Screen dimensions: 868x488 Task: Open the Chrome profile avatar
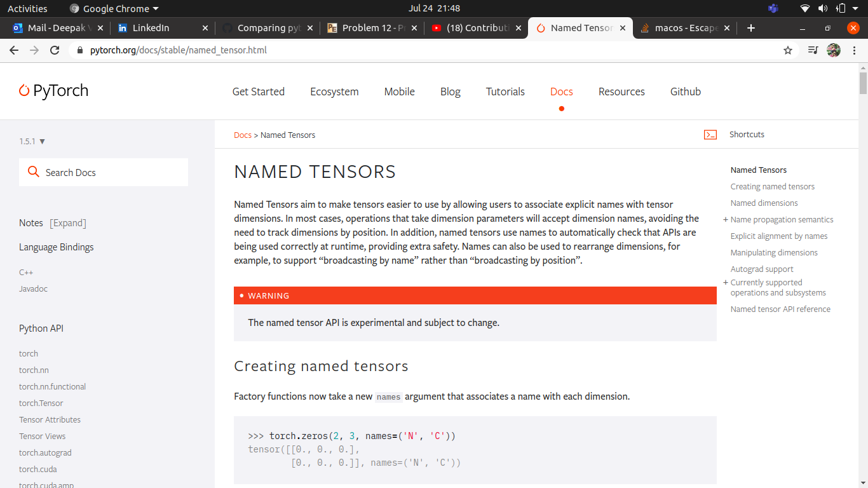[x=834, y=50]
